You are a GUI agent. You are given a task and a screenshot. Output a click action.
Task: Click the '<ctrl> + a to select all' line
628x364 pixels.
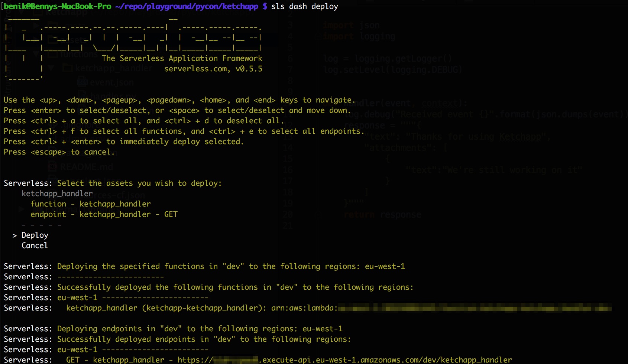144,121
